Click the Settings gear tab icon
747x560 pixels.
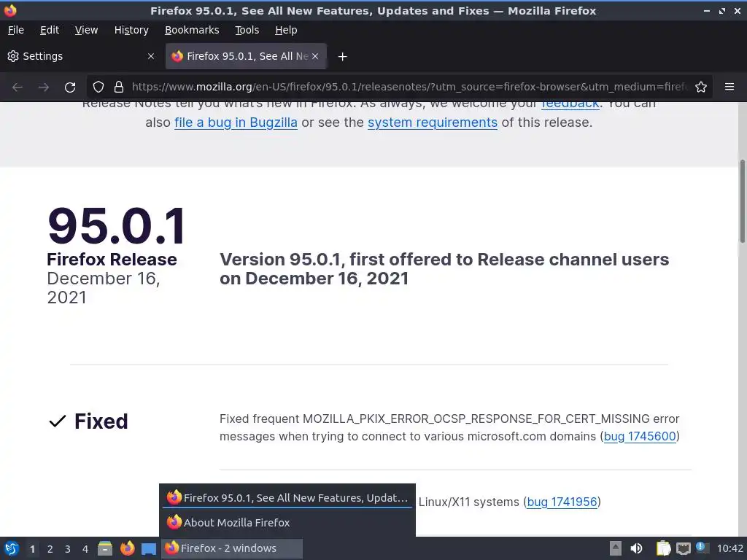click(13, 56)
